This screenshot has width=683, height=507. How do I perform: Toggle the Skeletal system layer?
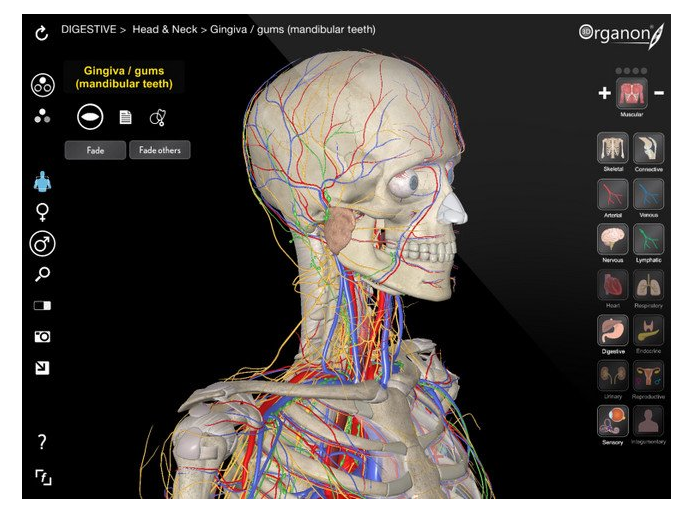612,149
